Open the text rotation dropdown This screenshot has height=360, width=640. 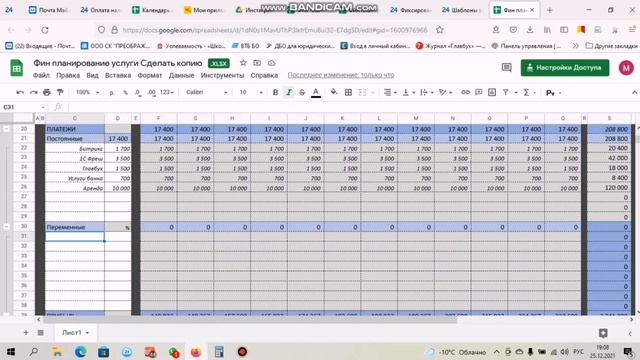(445, 93)
